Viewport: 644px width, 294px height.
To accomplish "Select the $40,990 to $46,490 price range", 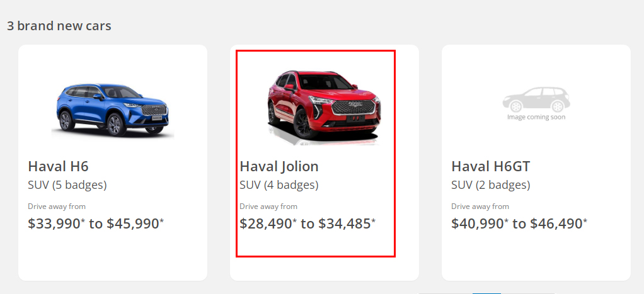I will tap(519, 223).
